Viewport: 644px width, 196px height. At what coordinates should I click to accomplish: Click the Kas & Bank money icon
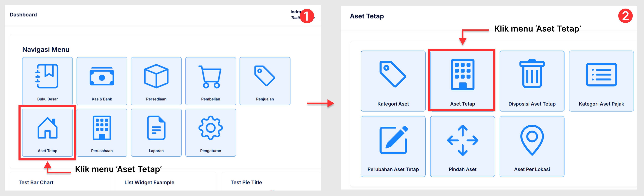tap(102, 76)
